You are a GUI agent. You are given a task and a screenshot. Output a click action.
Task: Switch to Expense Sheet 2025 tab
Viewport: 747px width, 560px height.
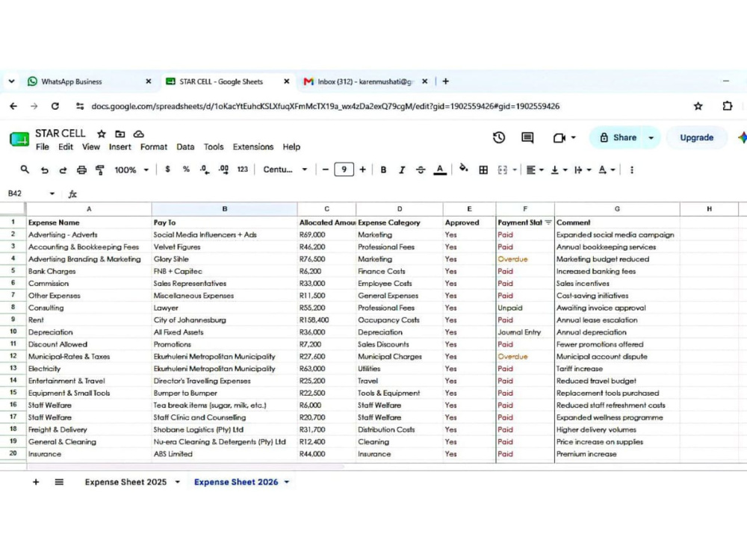pyautogui.click(x=125, y=482)
